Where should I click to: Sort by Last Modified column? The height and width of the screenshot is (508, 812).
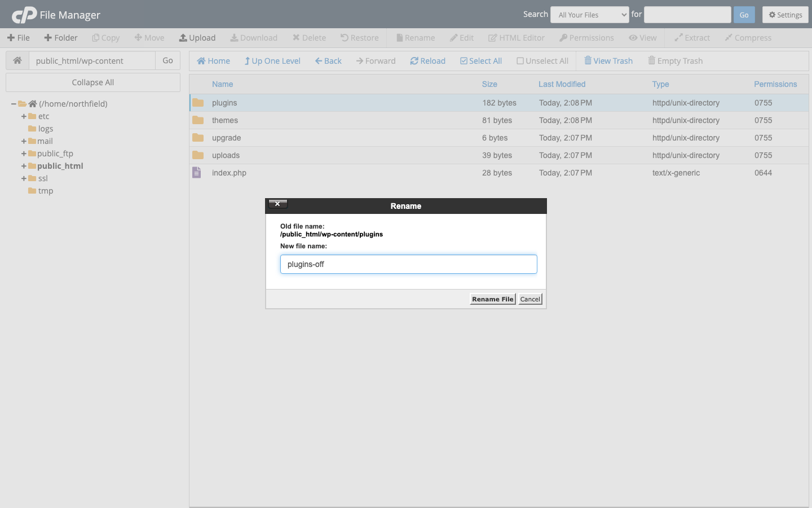[562, 84]
